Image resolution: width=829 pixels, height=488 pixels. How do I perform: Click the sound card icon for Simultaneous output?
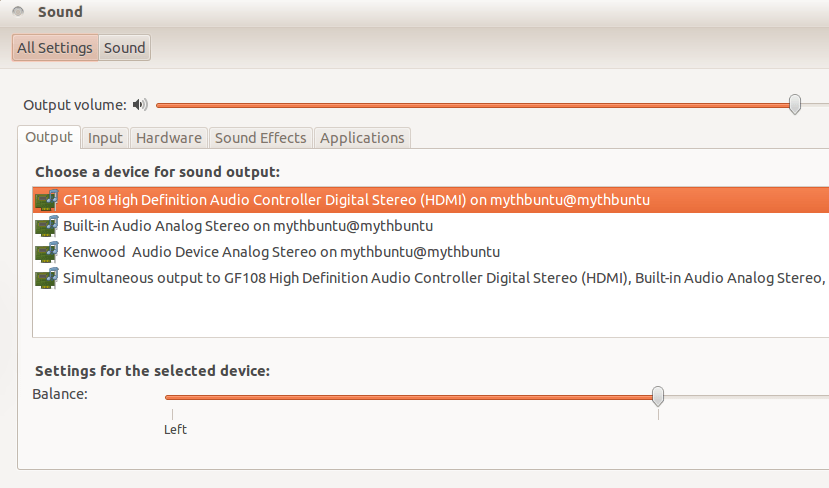tap(47, 278)
